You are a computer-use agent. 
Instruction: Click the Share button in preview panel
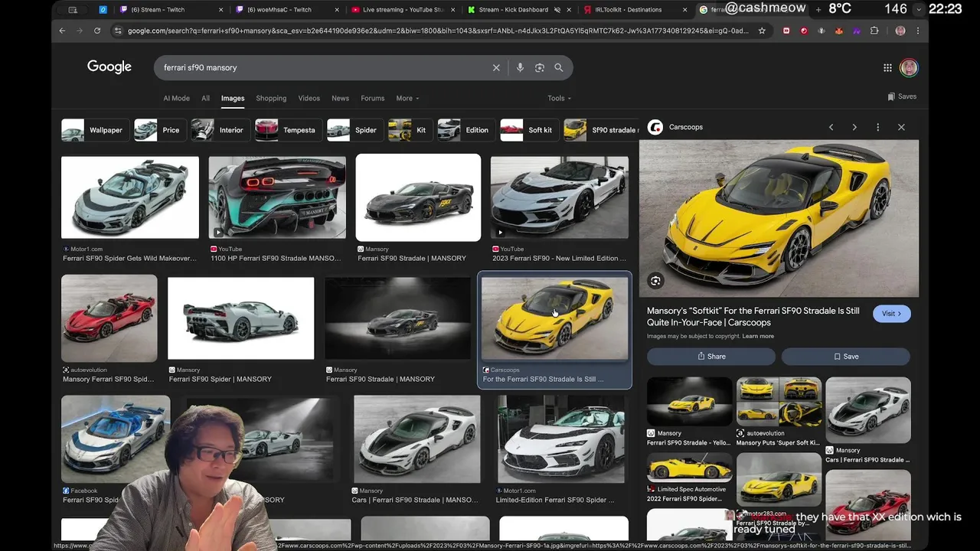(x=711, y=357)
